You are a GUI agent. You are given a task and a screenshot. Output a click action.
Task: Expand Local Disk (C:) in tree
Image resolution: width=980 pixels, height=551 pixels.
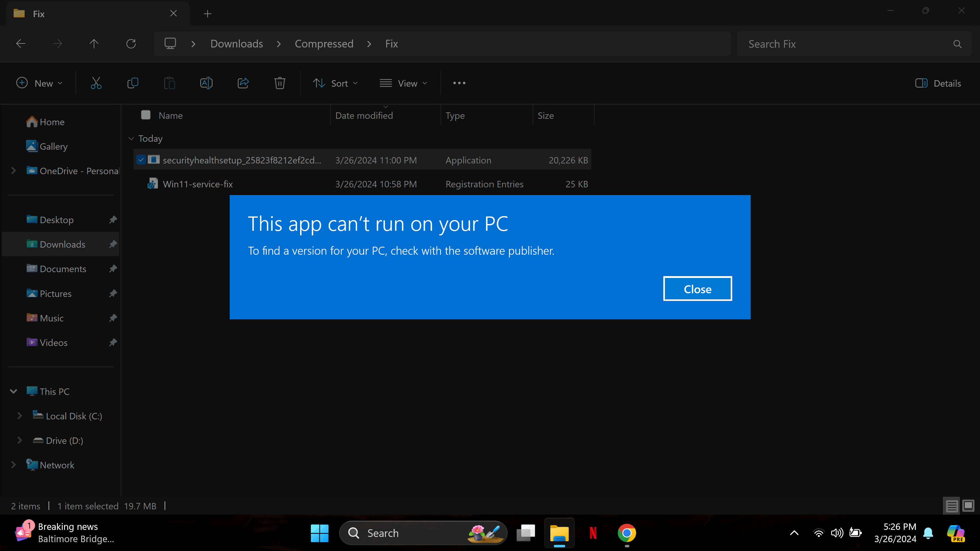pyautogui.click(x=19, y=416)
